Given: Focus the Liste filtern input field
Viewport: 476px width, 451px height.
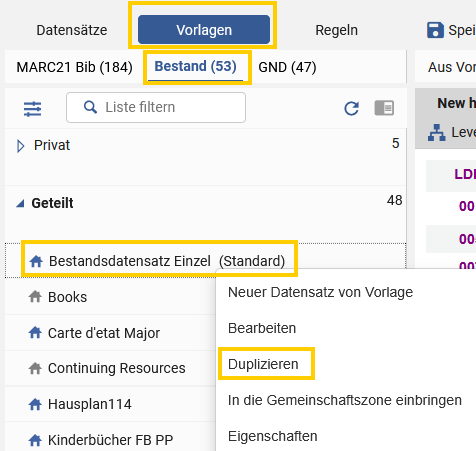Looking at the screenshot, I should (x=156, y=108).
